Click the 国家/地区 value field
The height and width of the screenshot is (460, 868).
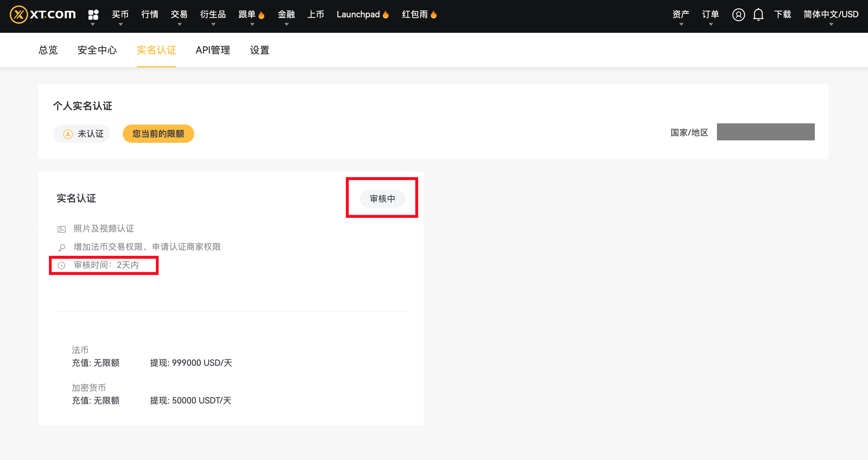pyautogui.click(x=766, y=132)
